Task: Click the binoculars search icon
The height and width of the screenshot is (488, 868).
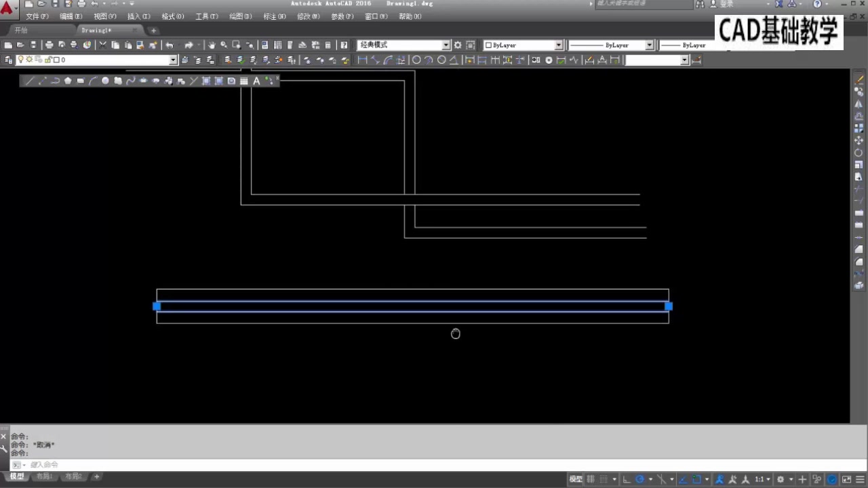Action: (x=700, y=4)
